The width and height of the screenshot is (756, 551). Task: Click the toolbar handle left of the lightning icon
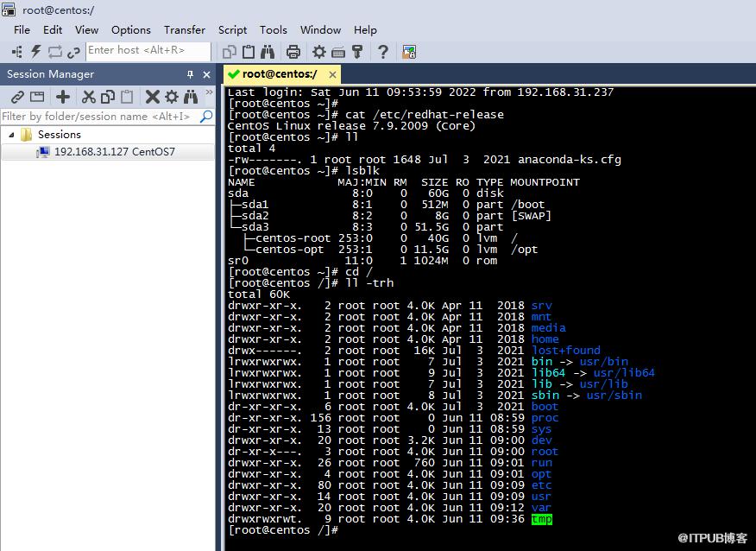pyautogui.click(x=16, y=52)
